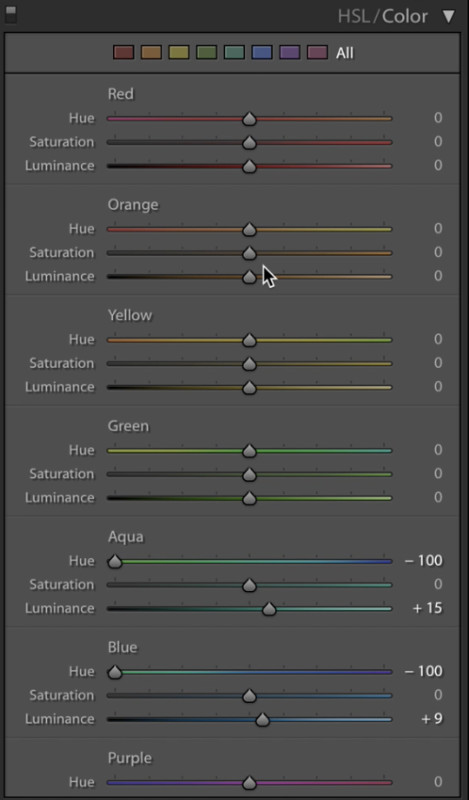Click the Aqua Hue slider handle
Screen dimensions: 469x800
coord(115,562)
